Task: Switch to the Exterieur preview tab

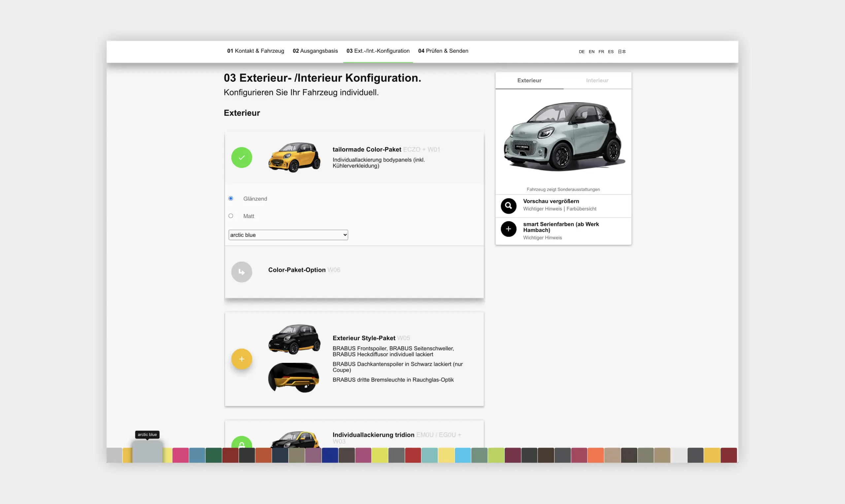Action: (529, 80)
